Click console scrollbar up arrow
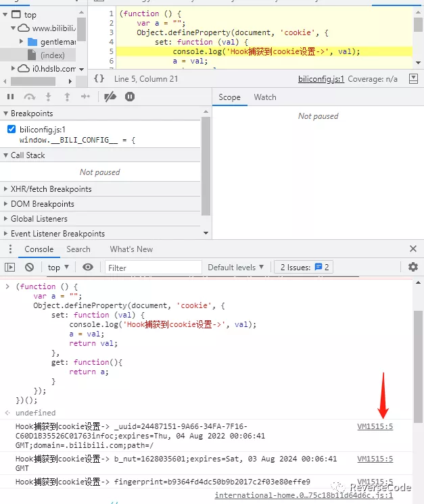424x504 pixels. click(418, 282)
